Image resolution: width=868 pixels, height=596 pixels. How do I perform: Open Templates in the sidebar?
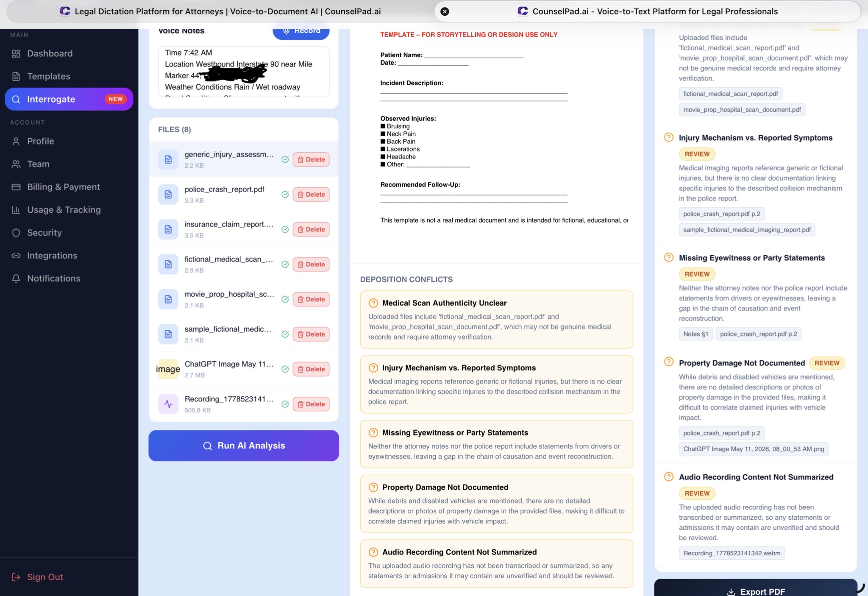pyautogui.click(x=48, y=76)
